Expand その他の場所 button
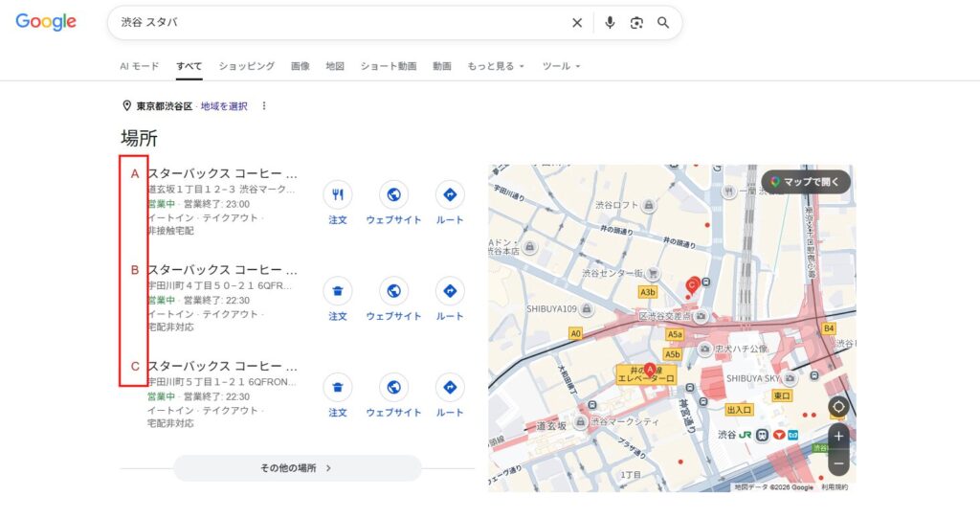980x519 pixels. coord(298,467)
